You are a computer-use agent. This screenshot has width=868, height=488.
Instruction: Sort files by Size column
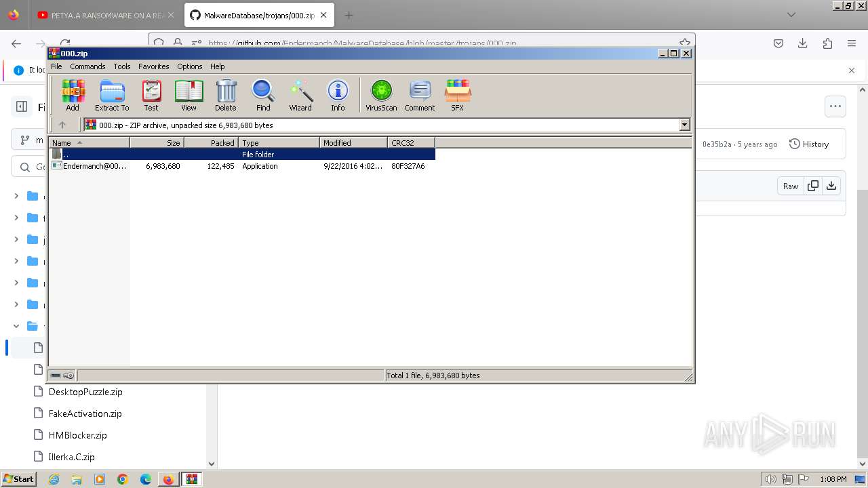coord(157,142)
